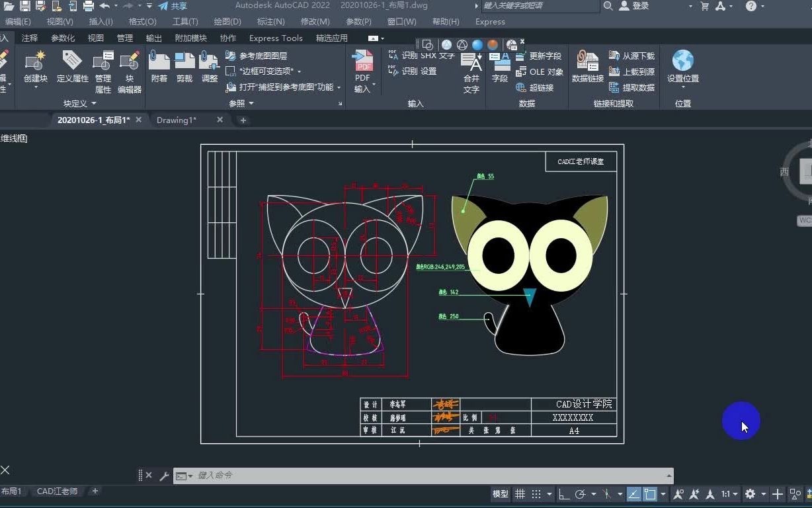Select the orange sphere visual swatch
Viewport: 812px width, 508px height.
(491, 44)
